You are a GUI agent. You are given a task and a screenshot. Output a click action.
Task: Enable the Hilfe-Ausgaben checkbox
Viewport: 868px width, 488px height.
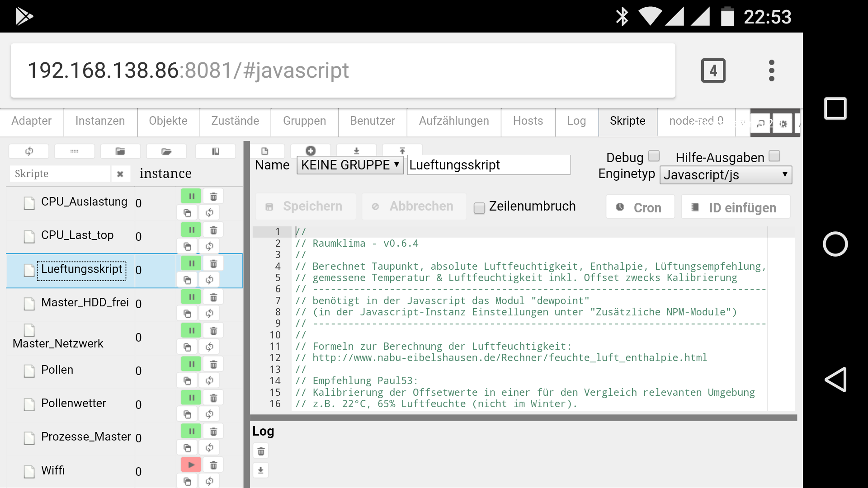[774, 156]
